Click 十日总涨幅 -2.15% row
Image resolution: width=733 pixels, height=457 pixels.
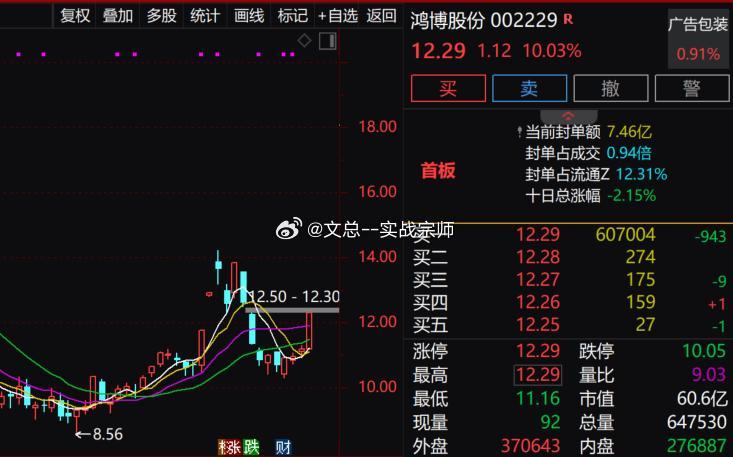[x=590, y=195]
